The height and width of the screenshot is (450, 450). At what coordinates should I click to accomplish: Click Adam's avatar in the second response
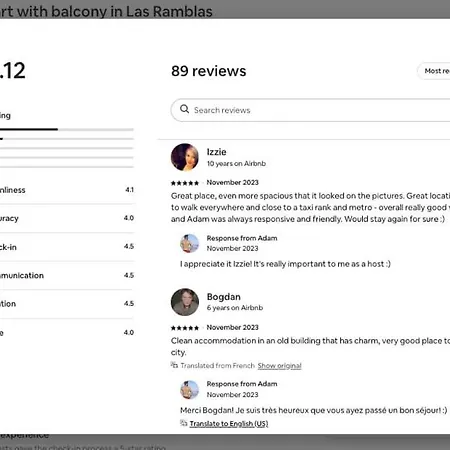[x=189, y=389]
